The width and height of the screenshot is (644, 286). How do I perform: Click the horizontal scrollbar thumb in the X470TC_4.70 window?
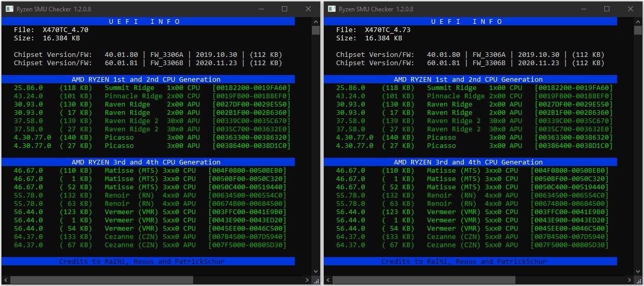102,280
